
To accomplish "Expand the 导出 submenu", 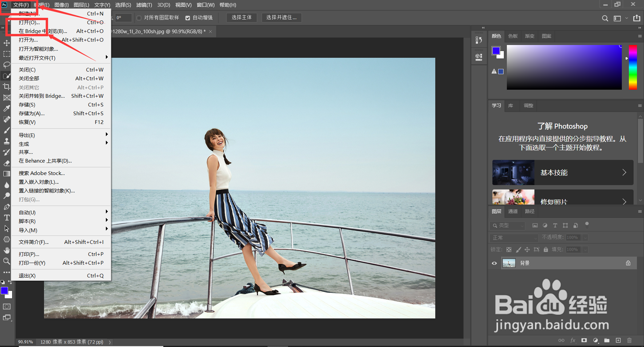I will click(x=61, y=135).
